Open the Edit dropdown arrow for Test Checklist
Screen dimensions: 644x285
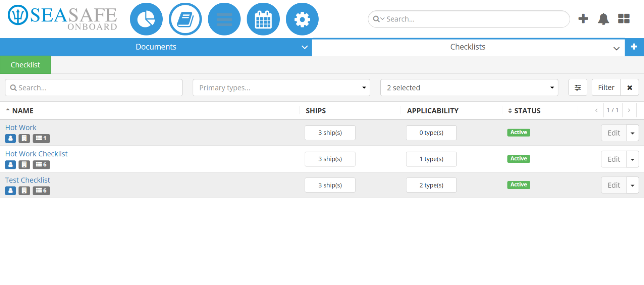pos(633,185)
